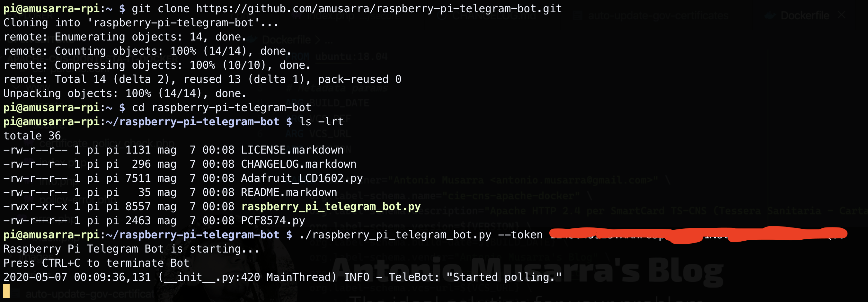Screen dimensions: 868x302
Task: Click the git clone repository URL
Action: [379, 8]
